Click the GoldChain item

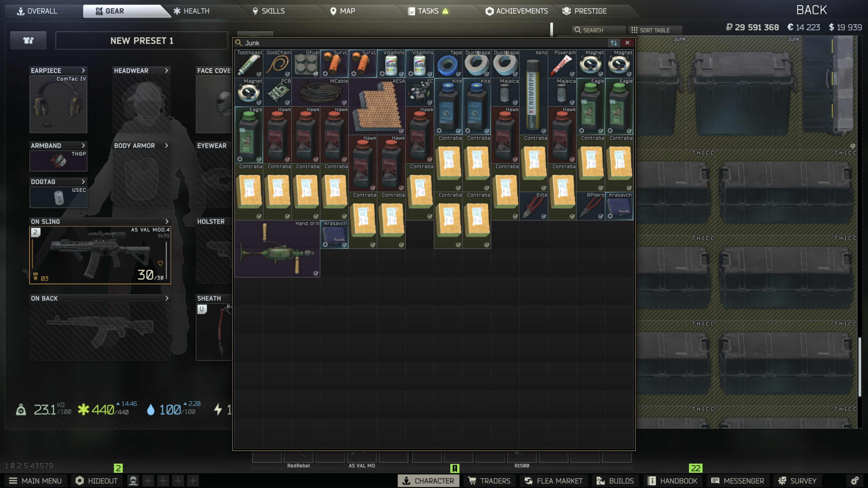[x=277, y=64]
